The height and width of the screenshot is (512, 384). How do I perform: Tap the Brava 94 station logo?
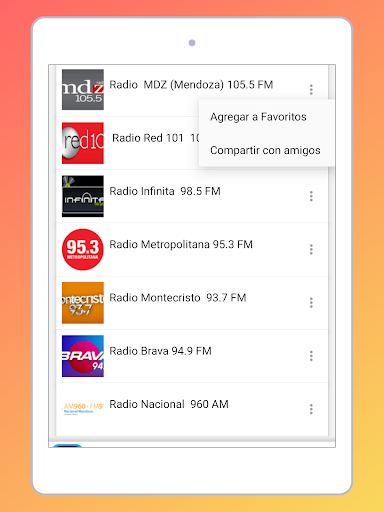tap(83, 356)
